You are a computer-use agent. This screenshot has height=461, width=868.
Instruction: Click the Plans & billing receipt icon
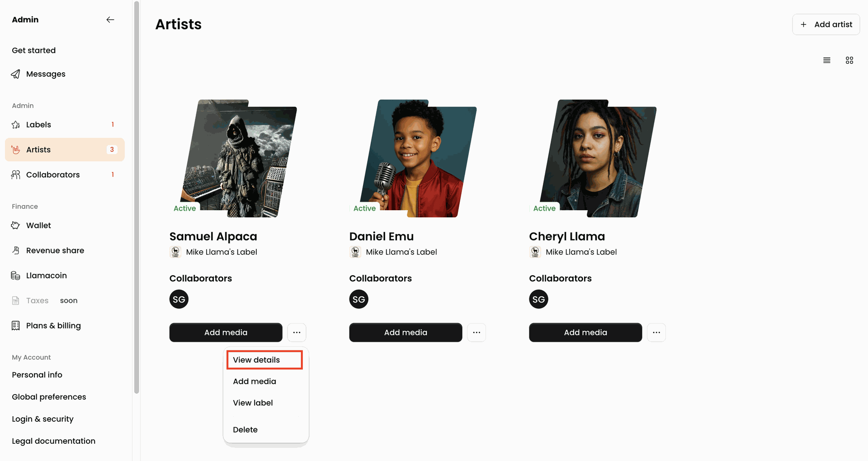16,326
